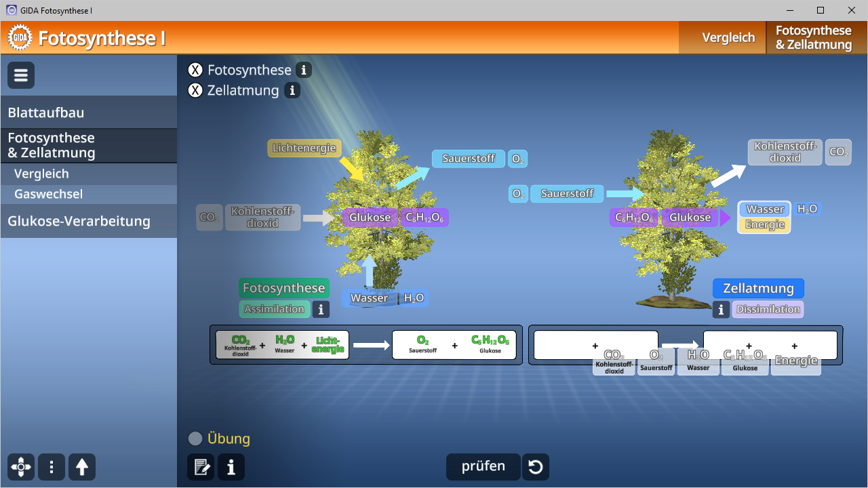This screenshot has height=488, width=868.
Task: Open the notes edit icon at bottom
Action: pyautogui.click(x=201, y=467)
